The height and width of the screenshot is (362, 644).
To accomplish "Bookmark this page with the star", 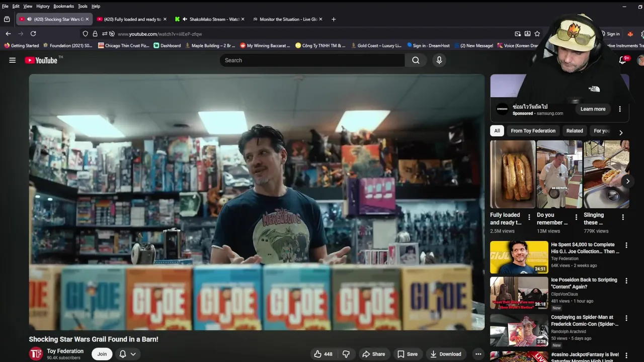I will pos(537,34).
